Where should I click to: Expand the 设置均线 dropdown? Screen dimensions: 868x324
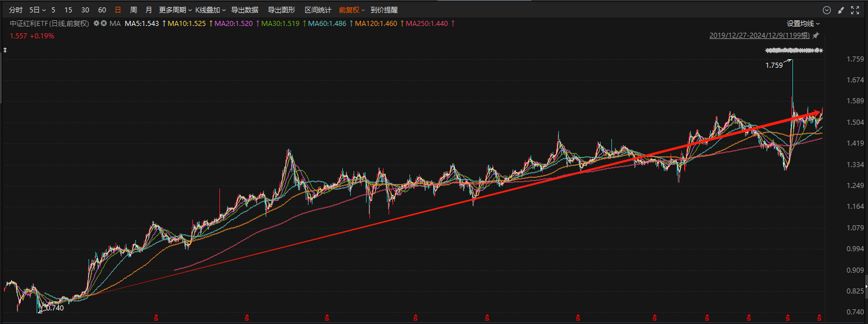pyautogui.click(x=803, y=24)
